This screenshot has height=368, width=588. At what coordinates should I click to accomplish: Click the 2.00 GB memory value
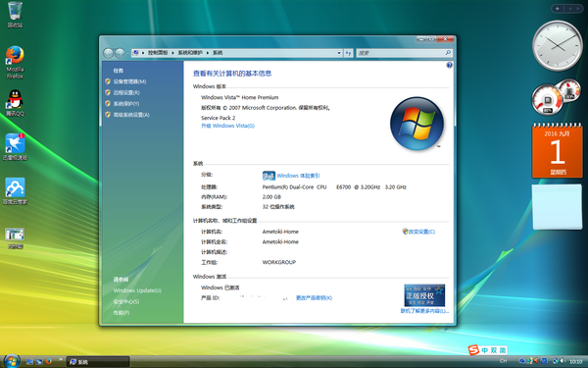(271, 197)
